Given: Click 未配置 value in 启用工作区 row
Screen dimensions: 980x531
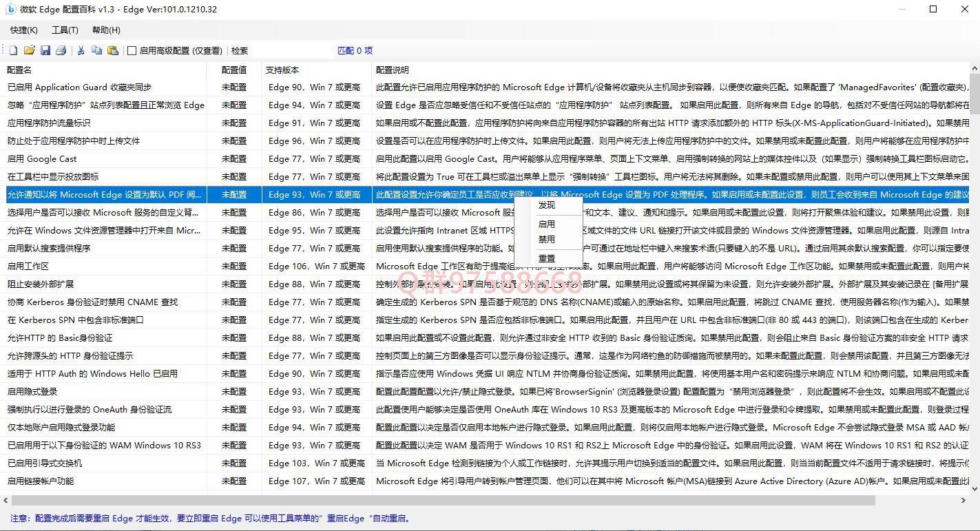Looking at the screenshot, I should click(x=234, y=267).
